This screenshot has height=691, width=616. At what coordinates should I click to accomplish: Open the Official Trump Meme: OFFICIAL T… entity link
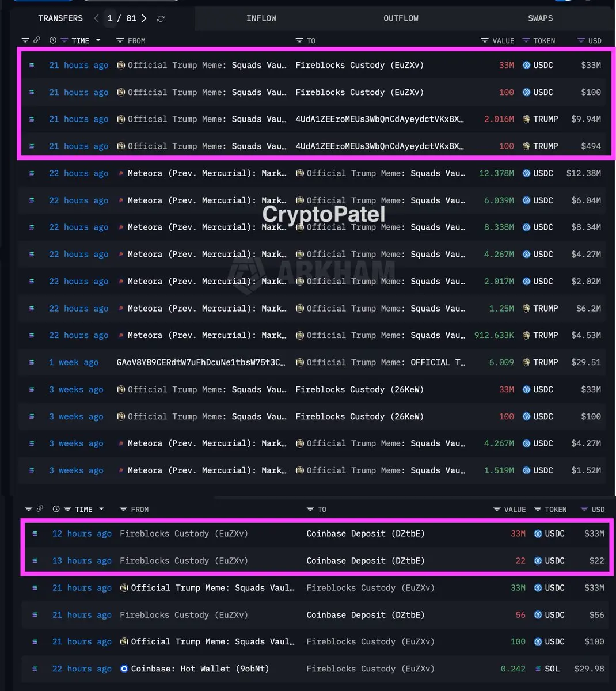click(386, 362)
